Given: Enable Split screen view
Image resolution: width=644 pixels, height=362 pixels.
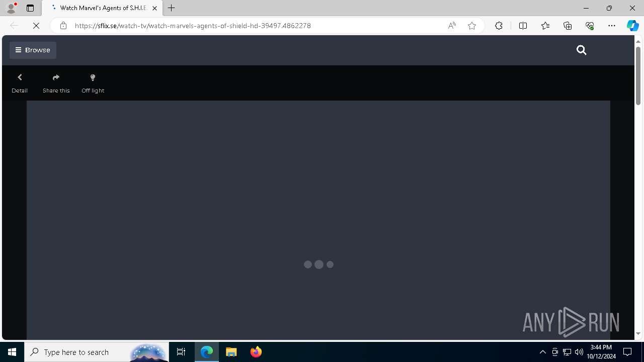Looking at the screenshot, I should tap(523, 26).
